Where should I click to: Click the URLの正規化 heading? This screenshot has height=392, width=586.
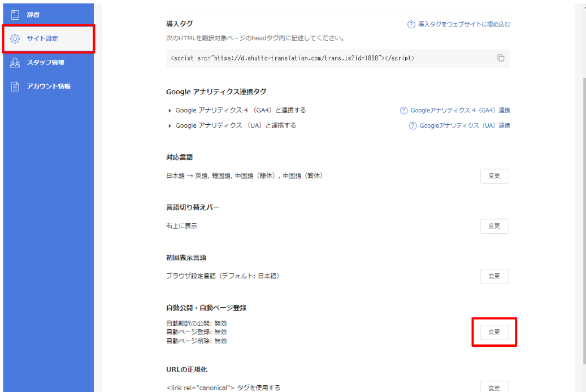pos(186,369)
